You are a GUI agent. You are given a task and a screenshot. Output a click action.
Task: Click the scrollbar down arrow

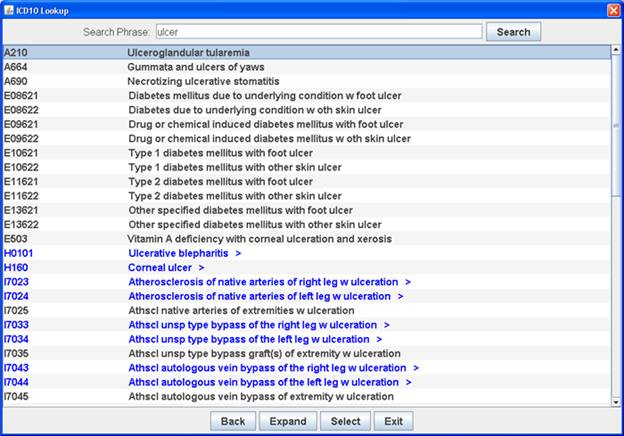(616, 402)
